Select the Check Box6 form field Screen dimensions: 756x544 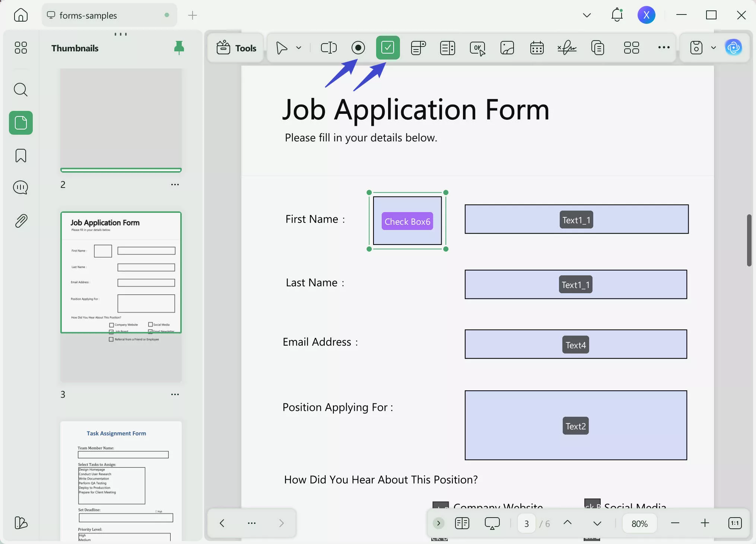[407, 221]
